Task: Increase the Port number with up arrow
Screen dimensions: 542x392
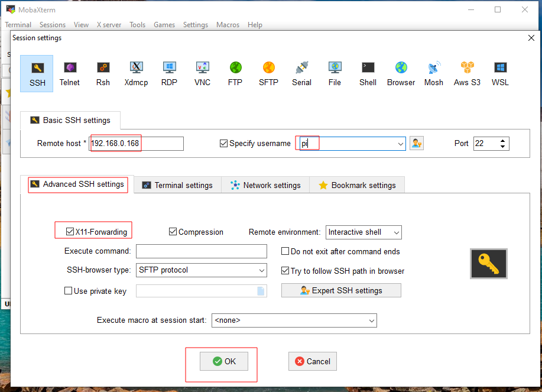Action: click(x=502, y=141)
